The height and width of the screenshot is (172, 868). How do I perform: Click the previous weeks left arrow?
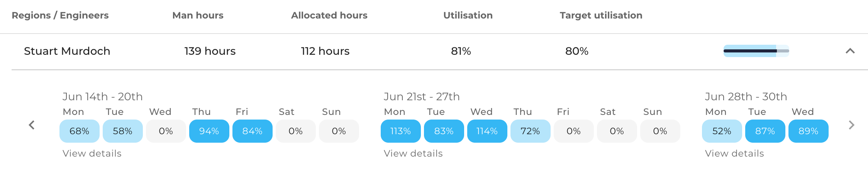(32, 125)
